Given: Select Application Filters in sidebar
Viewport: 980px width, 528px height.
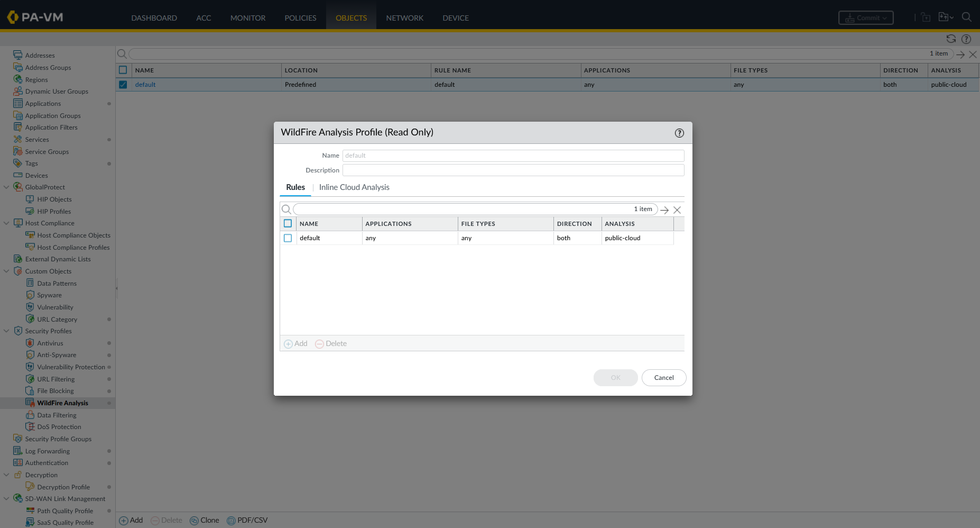Looking at the screenshot, I should click(x=51, y=128).
